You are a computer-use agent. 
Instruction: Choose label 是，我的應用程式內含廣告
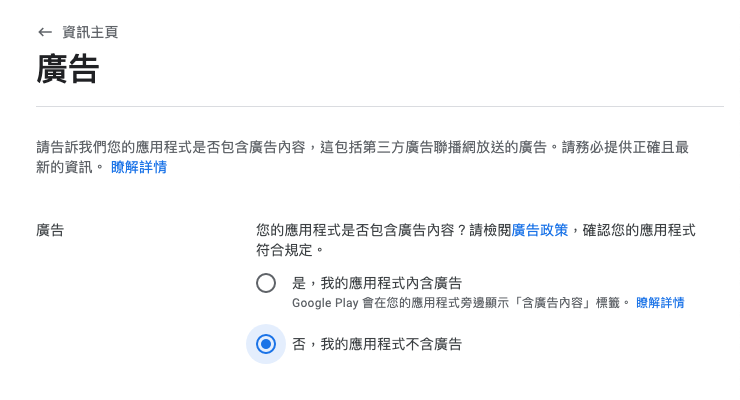point(377,283)
